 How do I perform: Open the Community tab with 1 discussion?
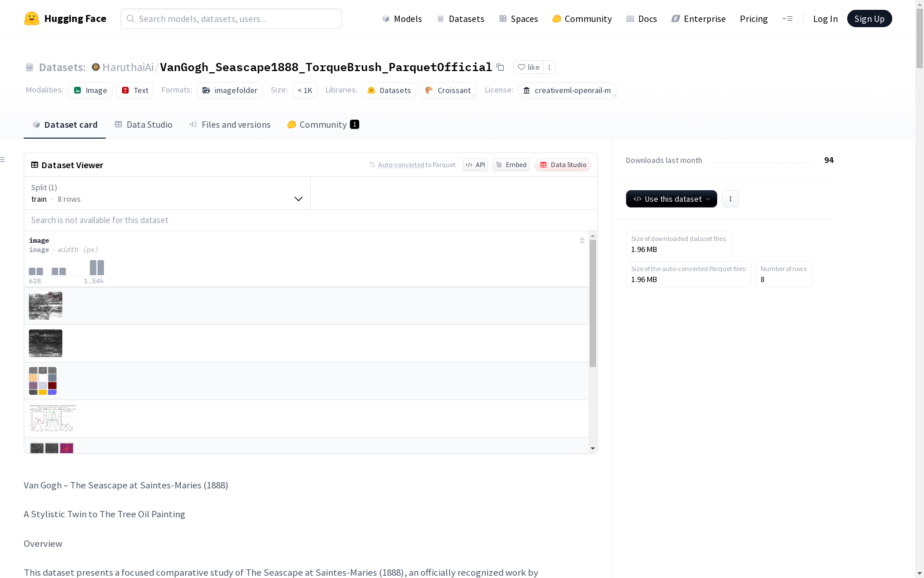pyautogui.click(x=323, y=124)
